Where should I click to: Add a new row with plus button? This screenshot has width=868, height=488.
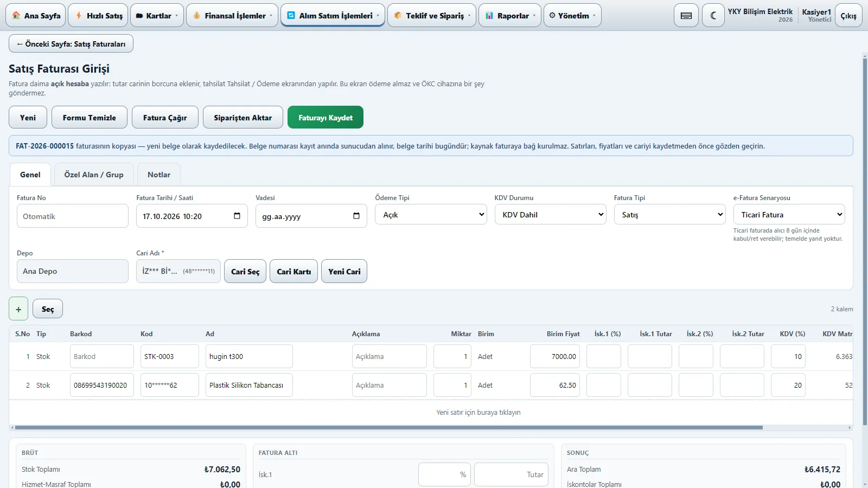18,309
